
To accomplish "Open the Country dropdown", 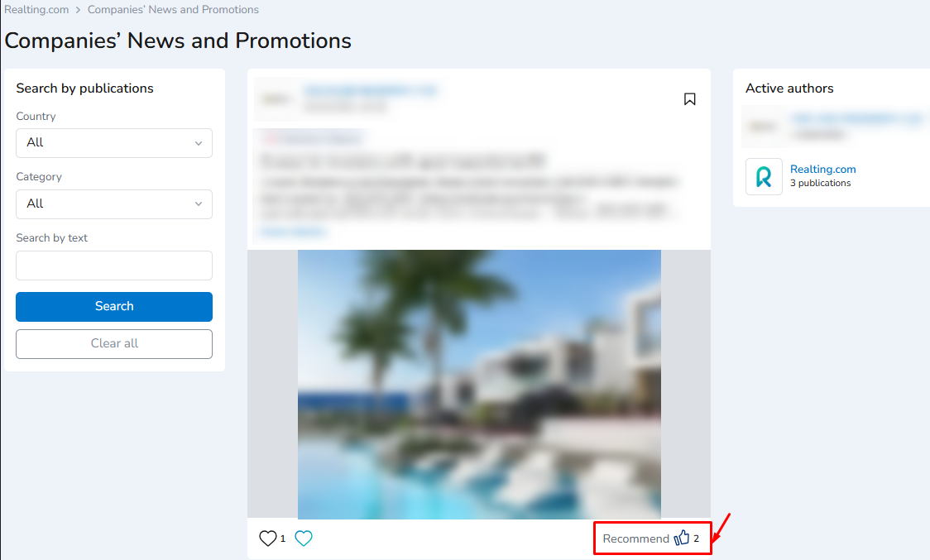I will coord(114,143).
